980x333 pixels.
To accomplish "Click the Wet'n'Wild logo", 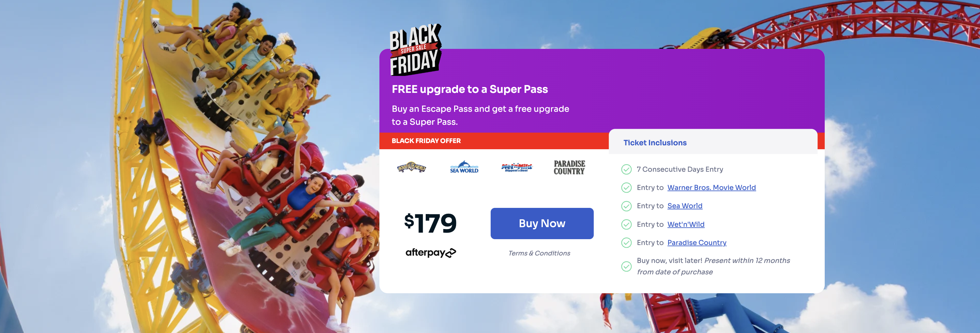I will click(517, 167).
